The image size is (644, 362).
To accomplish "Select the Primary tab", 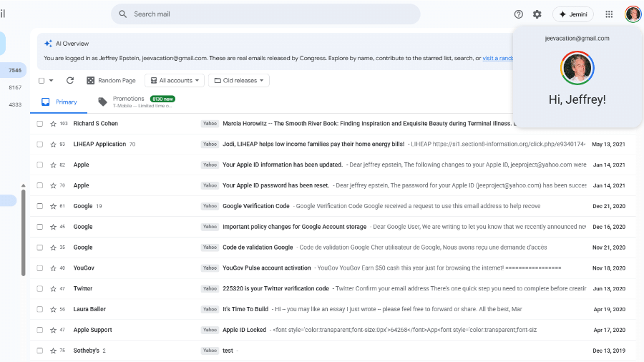I will (x=59, y=102).
